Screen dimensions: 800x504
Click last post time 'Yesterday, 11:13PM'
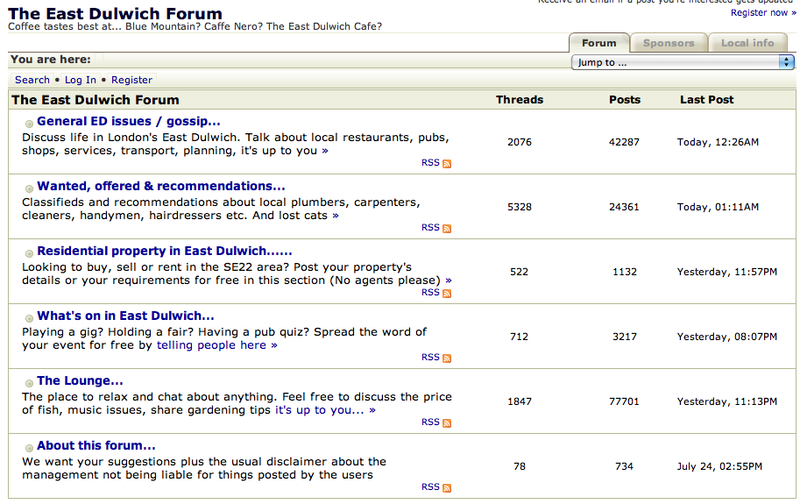[727, 401]
